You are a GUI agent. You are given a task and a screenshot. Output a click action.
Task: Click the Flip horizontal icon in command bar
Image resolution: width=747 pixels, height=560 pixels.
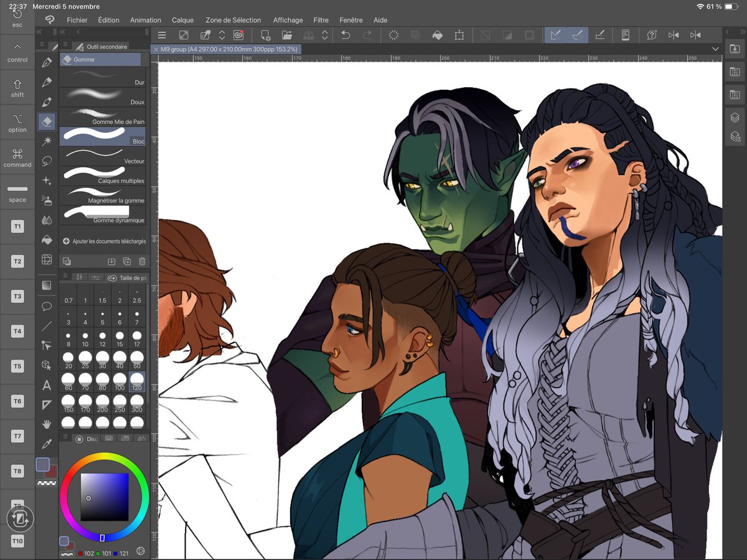[674, 35]
